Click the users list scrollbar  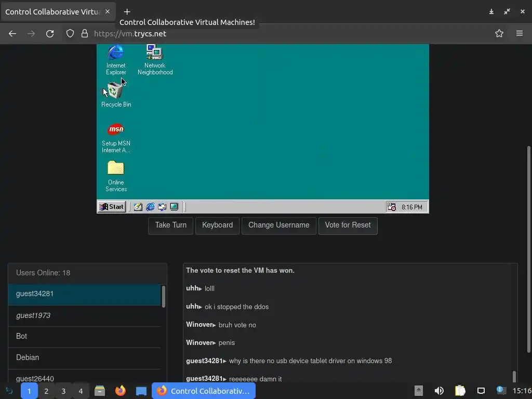pos(164,297)
